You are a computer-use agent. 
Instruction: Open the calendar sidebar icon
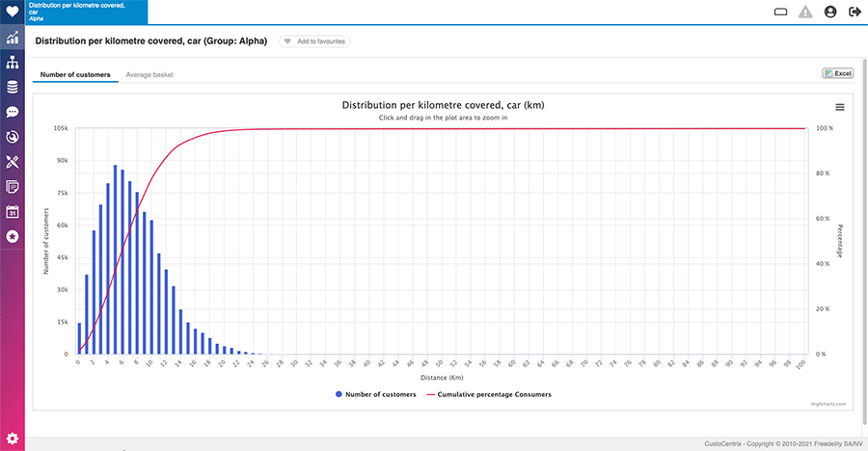click(13, 211)
